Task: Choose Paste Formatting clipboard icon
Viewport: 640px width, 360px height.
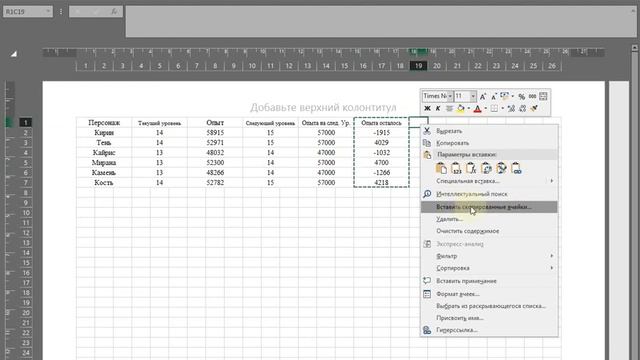Action: [x=501, y=168]
